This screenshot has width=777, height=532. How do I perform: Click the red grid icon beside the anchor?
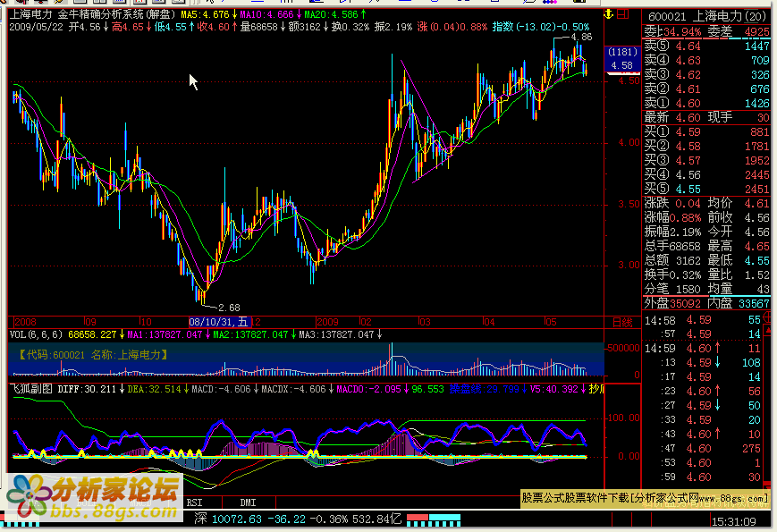[623, 14]
